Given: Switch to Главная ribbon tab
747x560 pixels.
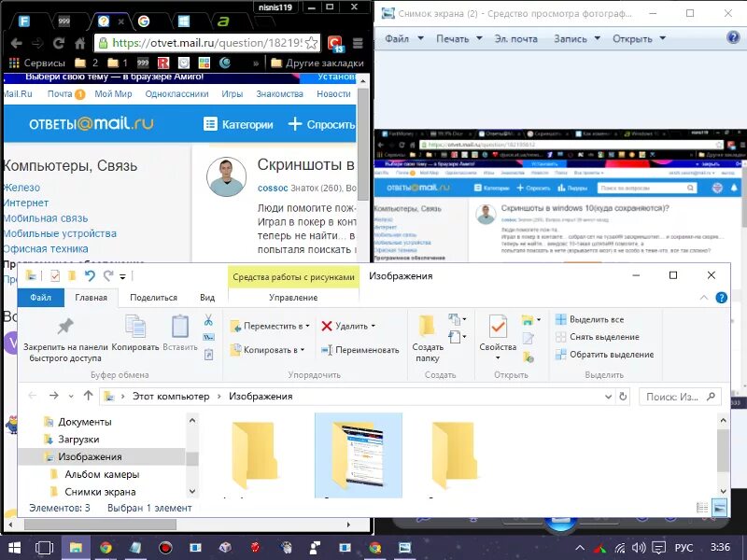Looking at the screenshot, I should pyautogui.click(x=91, y=298).
